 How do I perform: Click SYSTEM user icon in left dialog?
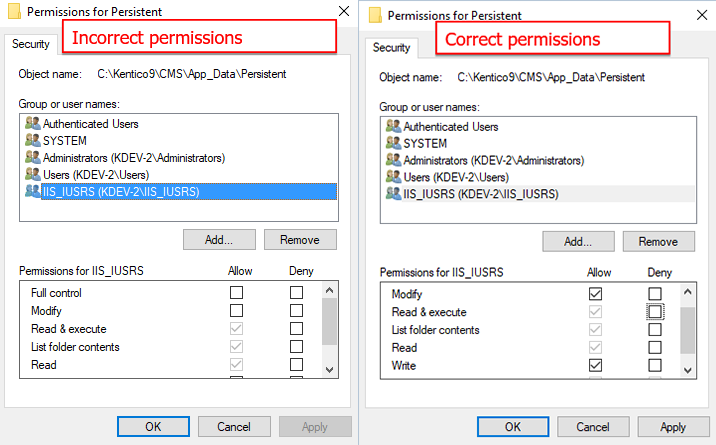(32, 140)
